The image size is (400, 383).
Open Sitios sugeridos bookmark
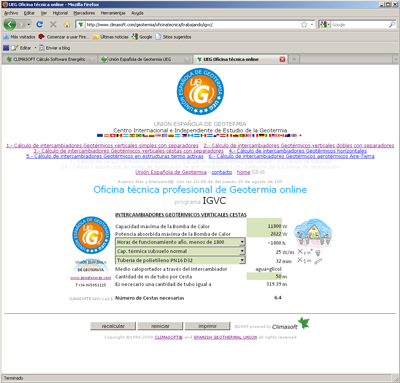click(173, 37)
